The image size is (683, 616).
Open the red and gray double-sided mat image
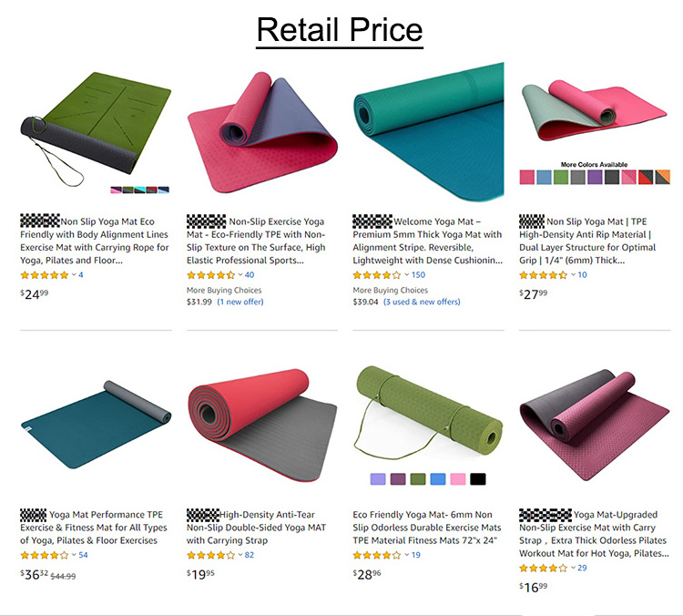(x=262, y=425)
